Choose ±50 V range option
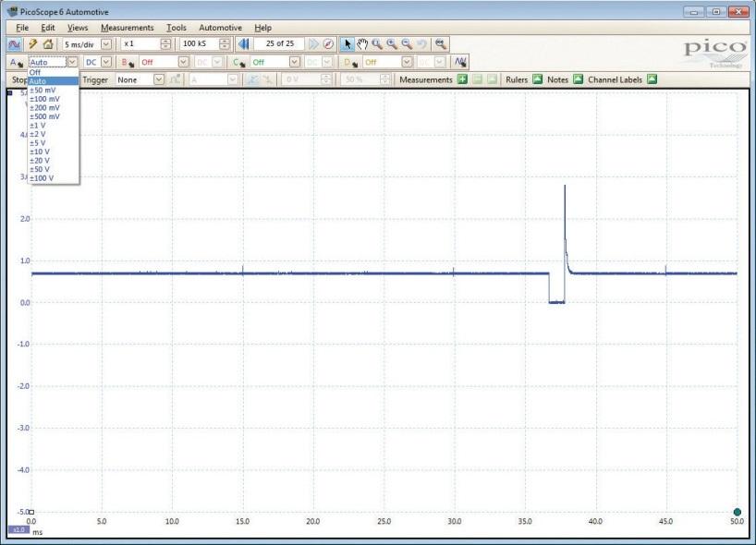The image size is (756, 545). pyautogui.click(x=53, y=169)
